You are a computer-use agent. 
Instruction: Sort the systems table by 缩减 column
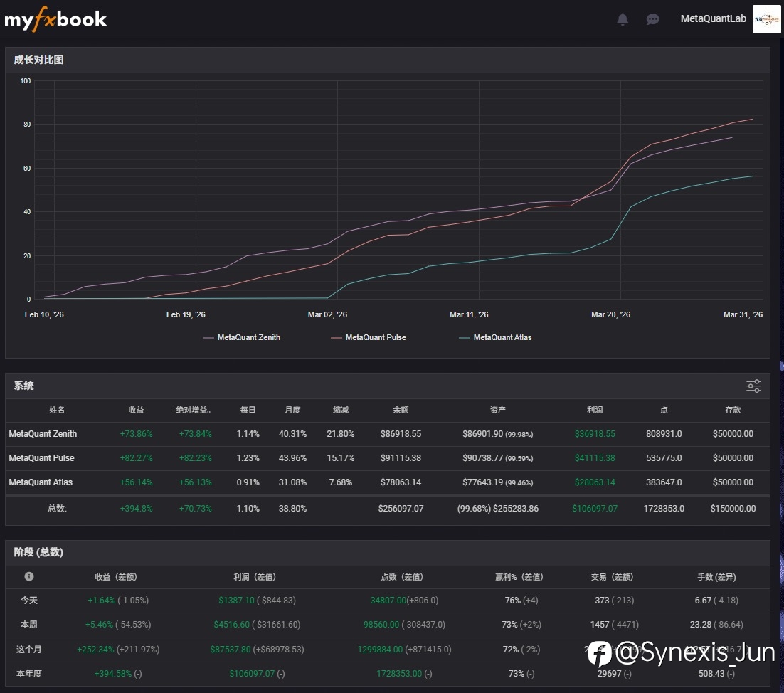[340, 410]
